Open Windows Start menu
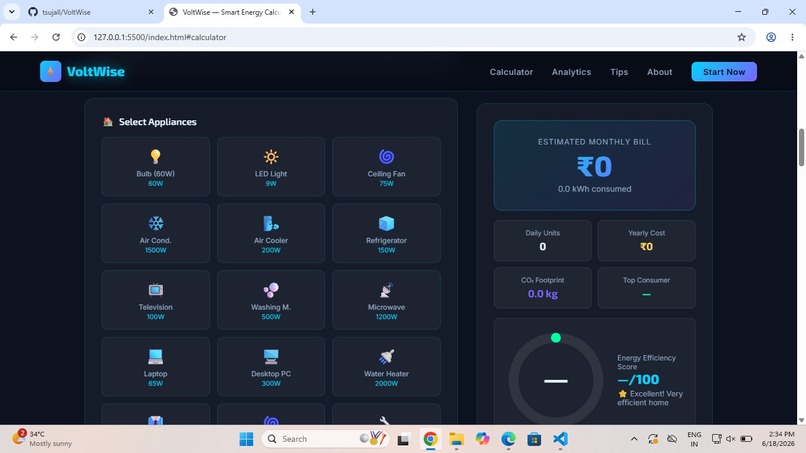 click(246, 439)
